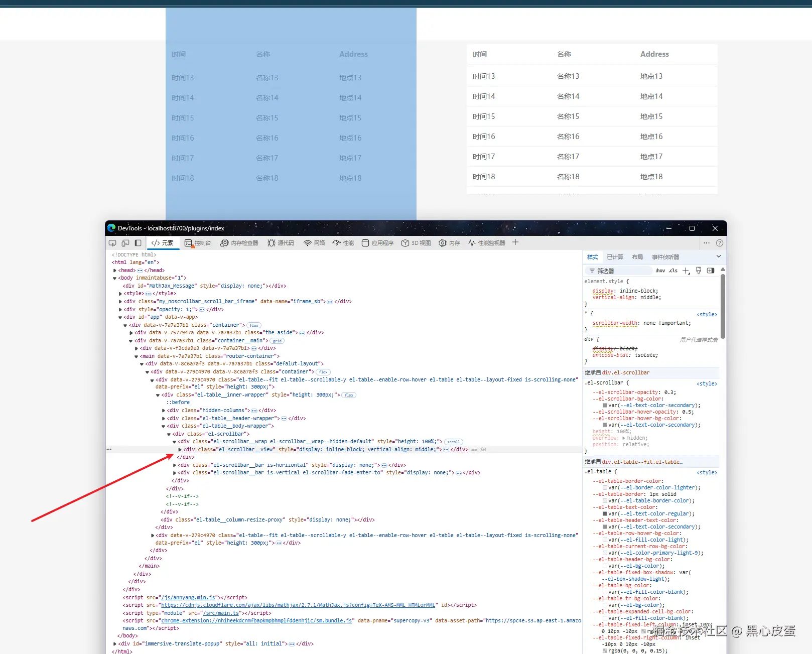The width and height of the screenshot is (812, 654).
Task: Collapse the router-container main node
Action: pyautogui.click(x=137, y=356)
